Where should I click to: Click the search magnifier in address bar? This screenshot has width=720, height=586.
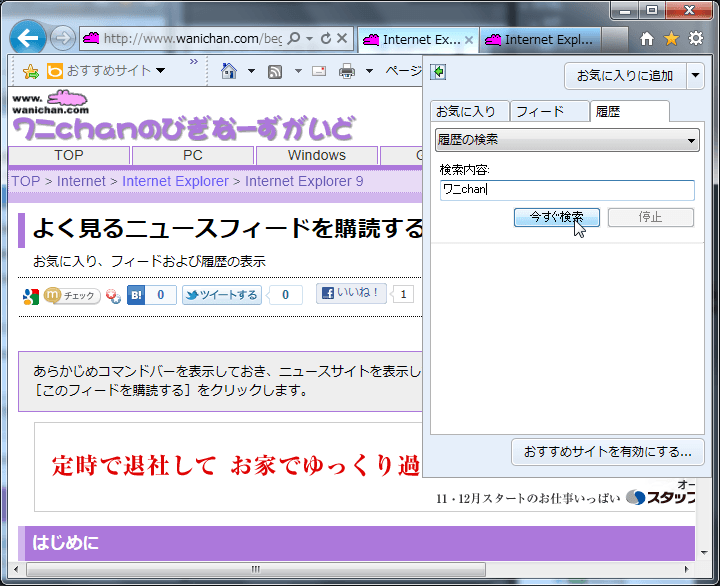(294, 38)
